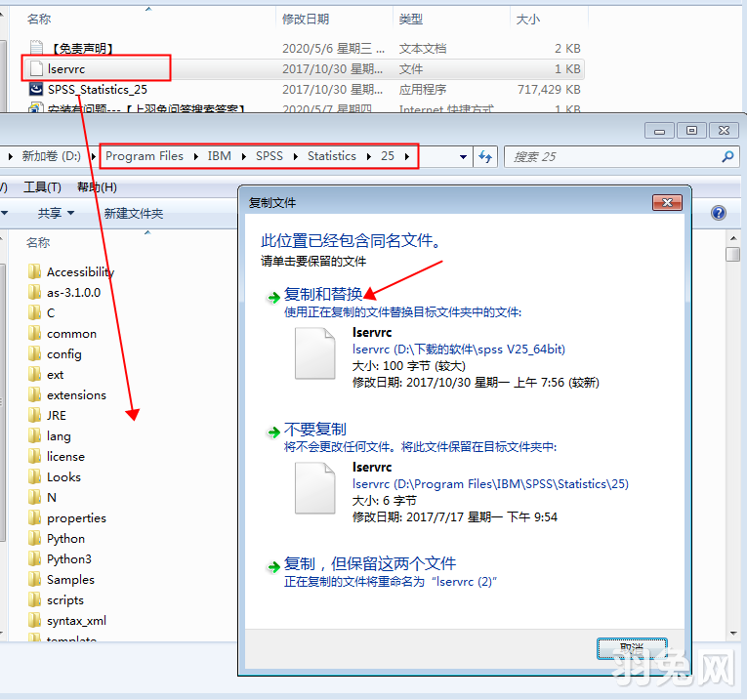Expand the arrow after IBM in path

244,156
